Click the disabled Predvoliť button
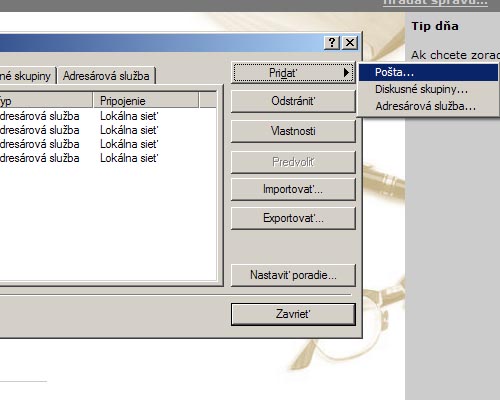Screen dimensions: 500x400 pyautogui.click(x=293, y=162)
